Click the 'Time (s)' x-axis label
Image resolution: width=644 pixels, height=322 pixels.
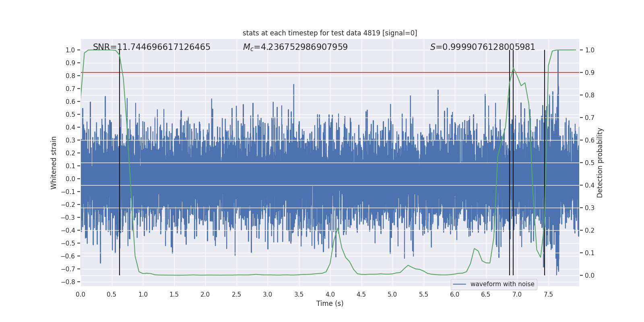(x=330, y=303)
